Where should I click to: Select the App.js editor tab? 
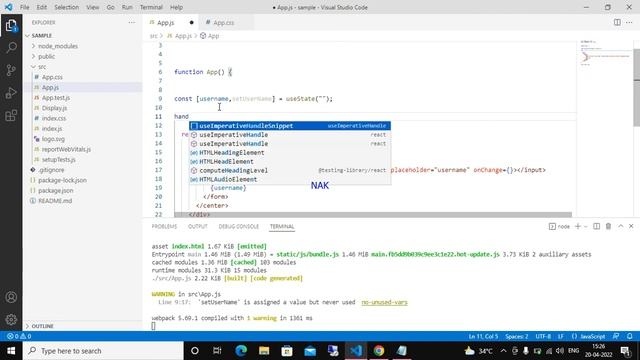coord(165,22)
